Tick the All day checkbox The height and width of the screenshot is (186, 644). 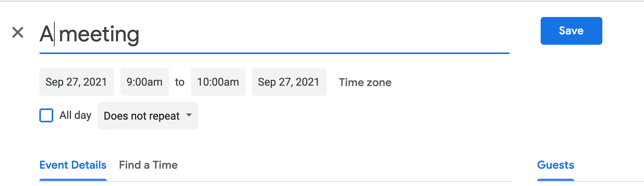(46, 115)
